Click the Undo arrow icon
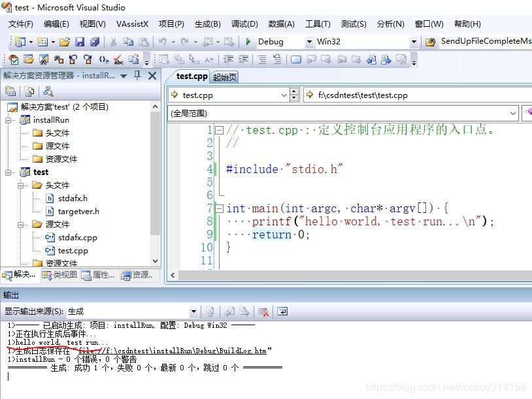This screenshot has width=532, height=399. coord(163,42)
